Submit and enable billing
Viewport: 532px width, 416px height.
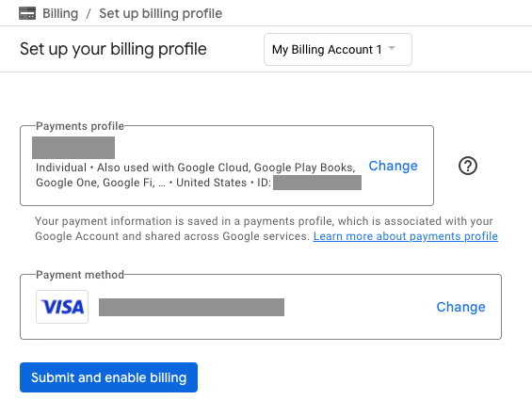108,377
